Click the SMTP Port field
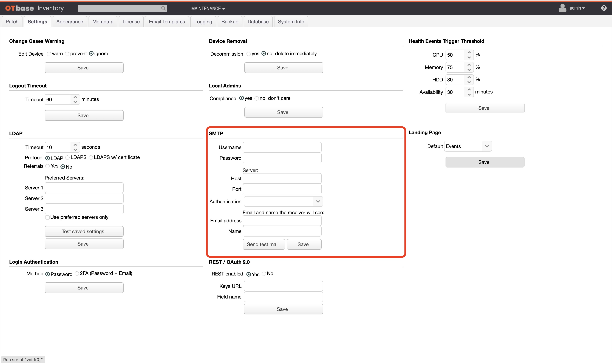 click(x=282, y=189)
